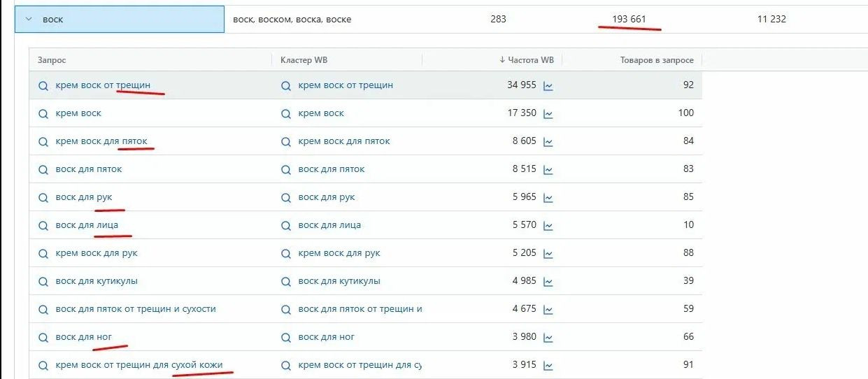The width and height of the screenshot is (868, 379).
Task: Open cluster link крем воск для рук
Action: coord(339,253)
